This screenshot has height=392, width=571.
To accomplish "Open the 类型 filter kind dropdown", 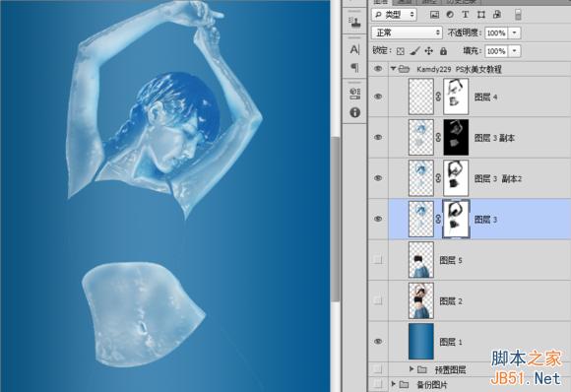I will [x=395, y=15].
